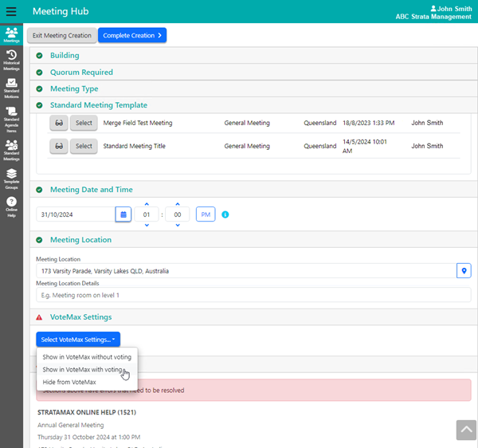Click the John Smith user profile
This screenshot has width=478, height=448.
coord(451,9)
